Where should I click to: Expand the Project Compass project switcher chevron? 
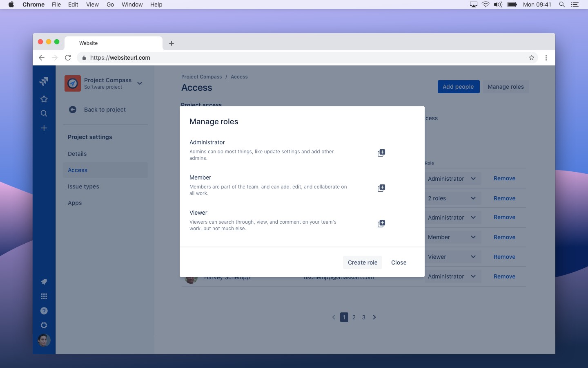140,83
